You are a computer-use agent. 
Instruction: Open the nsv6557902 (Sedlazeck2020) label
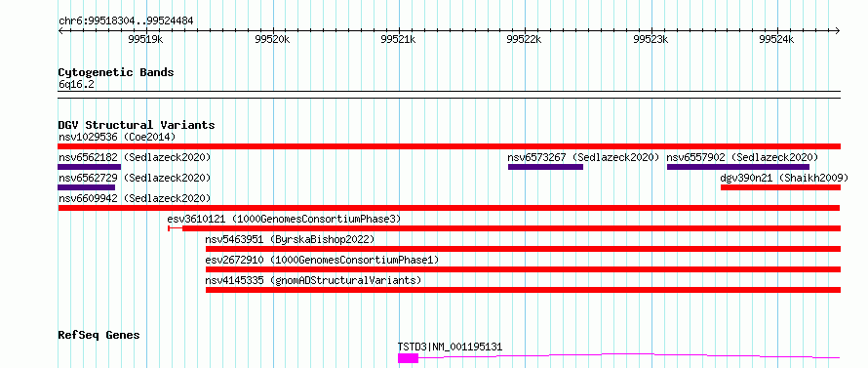(742, 157)
